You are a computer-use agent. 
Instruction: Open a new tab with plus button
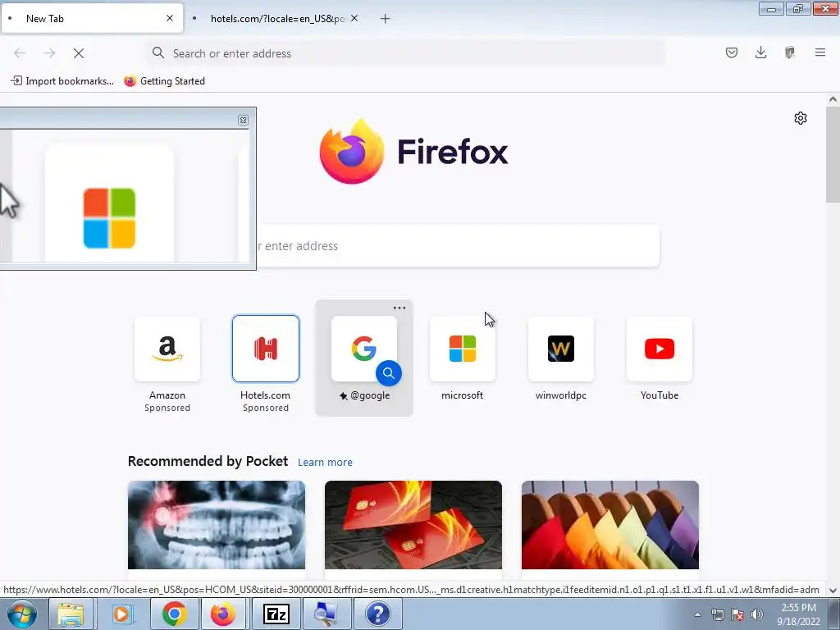click(386, 19)
